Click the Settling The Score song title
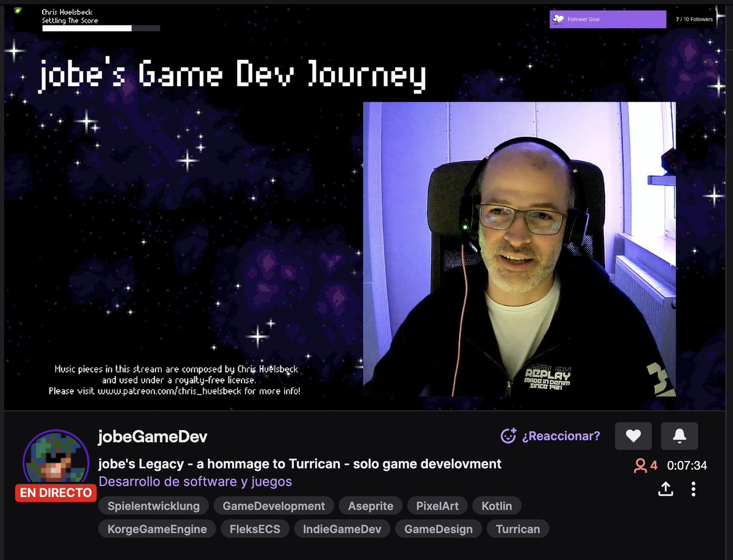 click(x=70, y=20)
